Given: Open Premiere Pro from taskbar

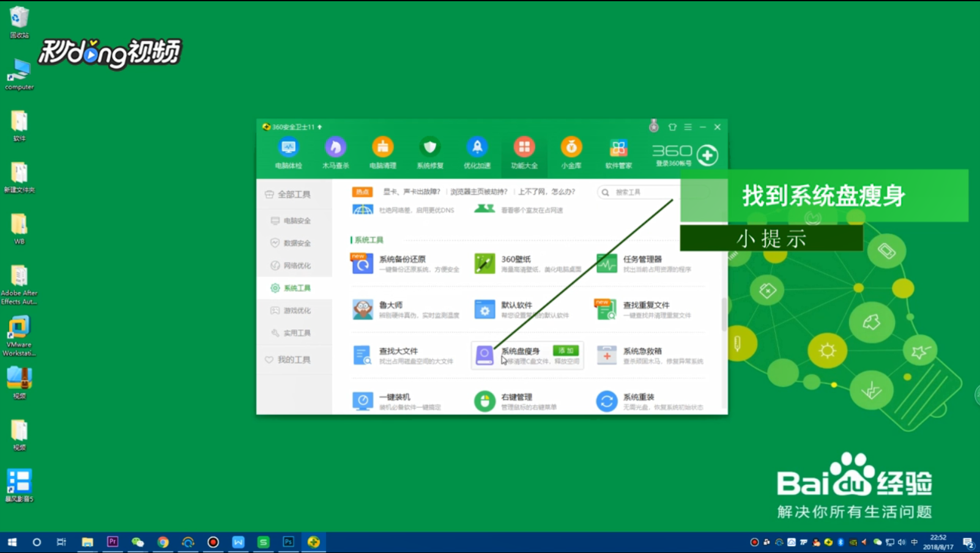Looking at the screenshot, I should pyautogui.click(x=113, y=542).
